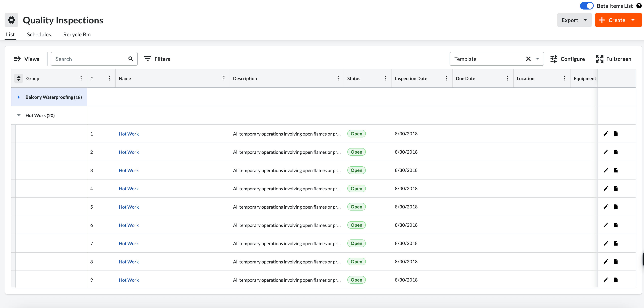Click the document icon for row 3

click(616, 170)
